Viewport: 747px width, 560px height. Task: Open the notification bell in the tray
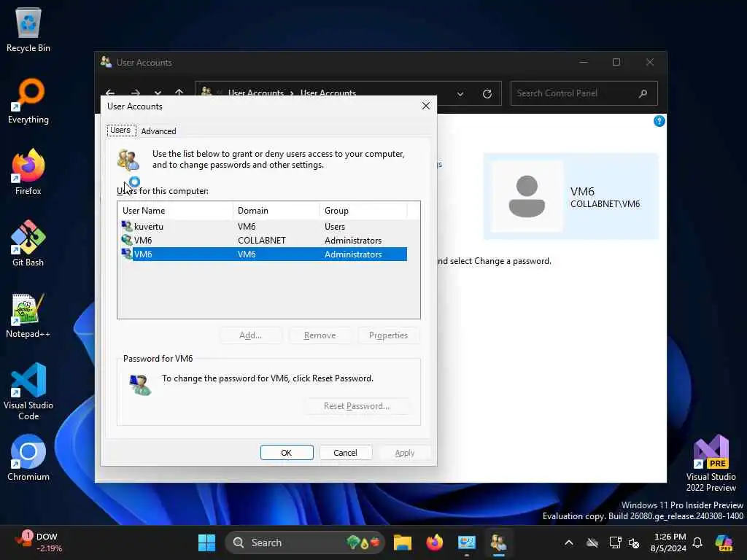tap(697, 542)
